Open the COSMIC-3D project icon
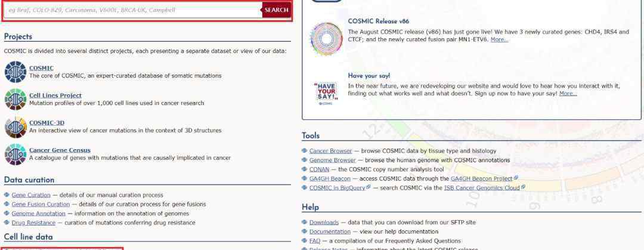Image resolution: width=644 pixels, height=250 pixels. [x=16, y=126]
